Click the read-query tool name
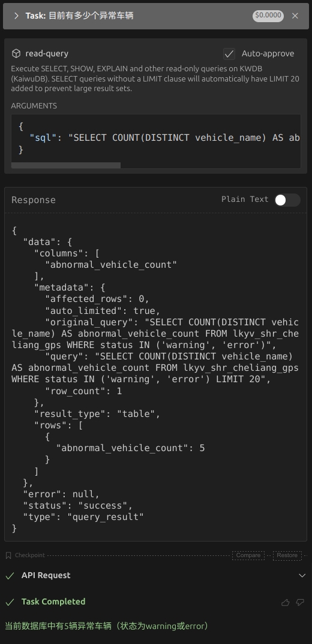 click(47, 53)
